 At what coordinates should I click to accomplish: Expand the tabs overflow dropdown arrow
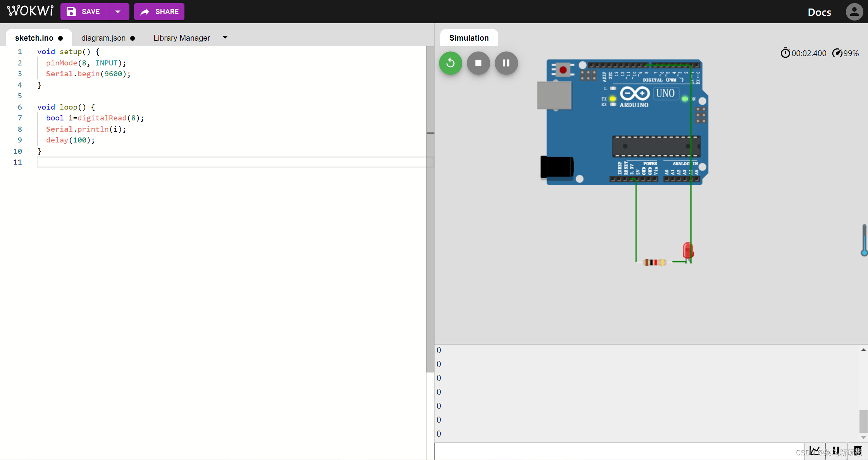coord(225,38)
